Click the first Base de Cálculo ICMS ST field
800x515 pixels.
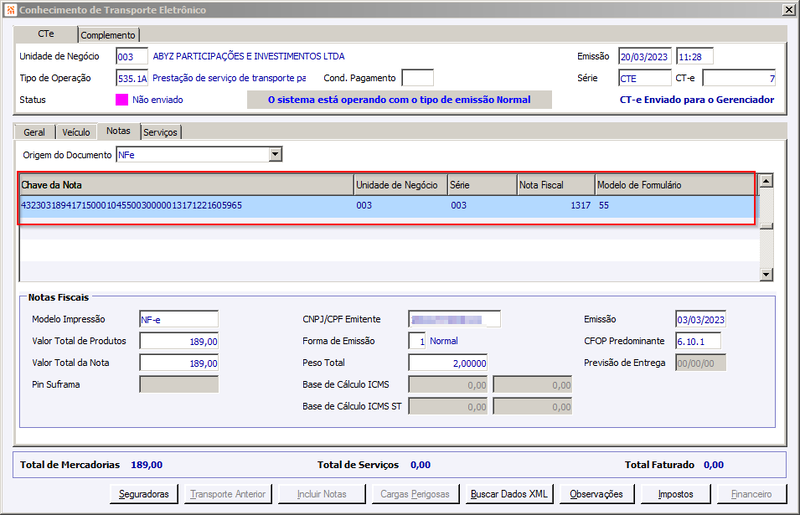pyautogui.click(x=448, y=407)
